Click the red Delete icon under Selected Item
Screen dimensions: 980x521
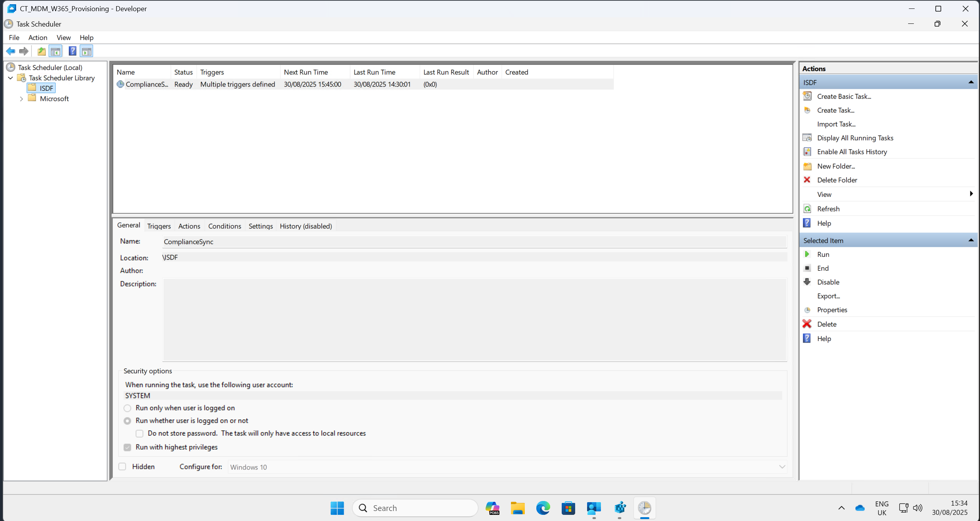(x=807, y=324)
